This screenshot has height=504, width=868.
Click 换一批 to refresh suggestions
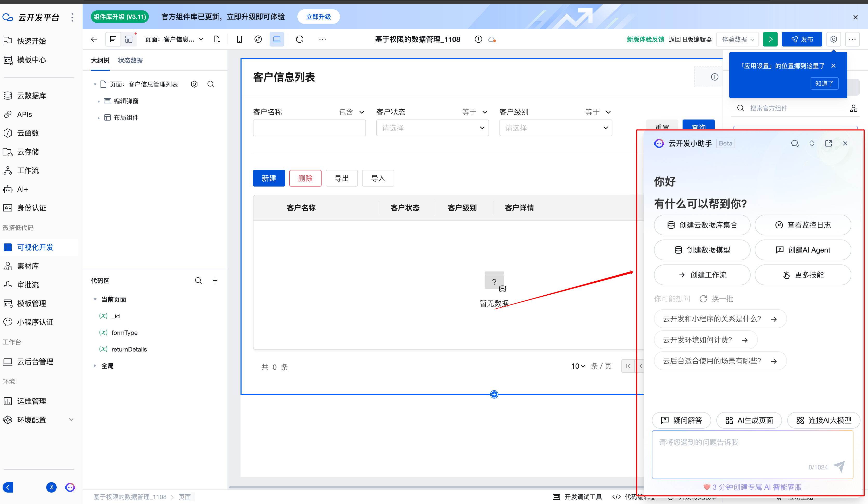tap(716, 299)
